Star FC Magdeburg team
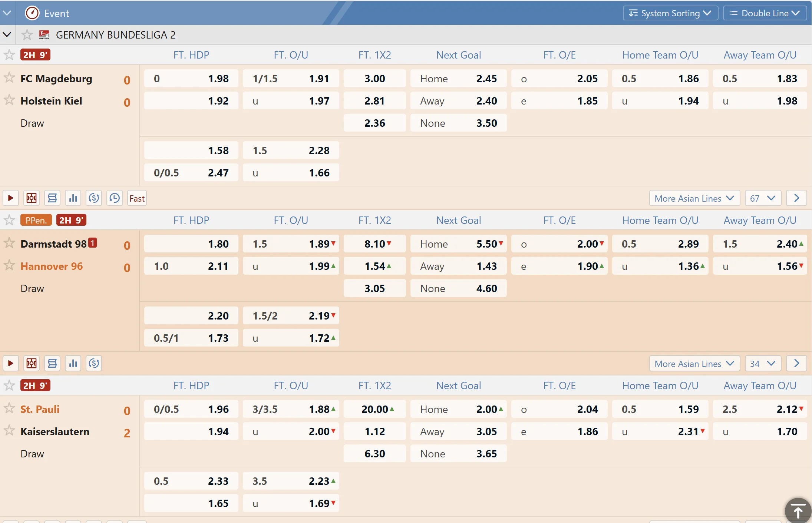Screen dimensions: 812x523 9,78
